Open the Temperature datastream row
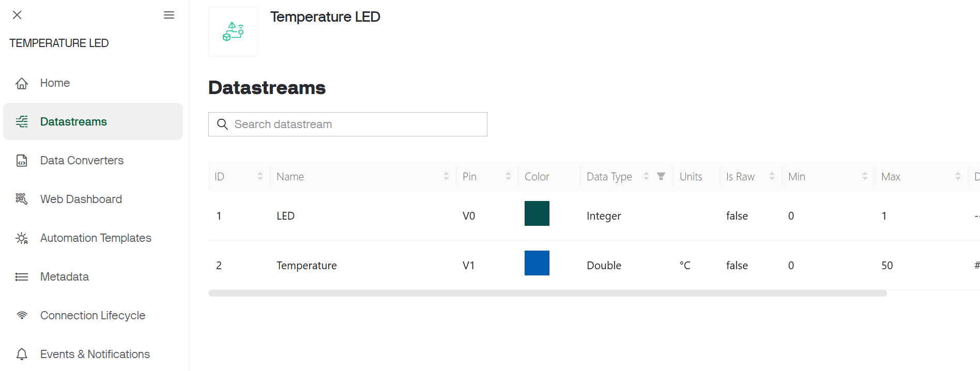This screenshot has height=371, width=980. point(307,266)
